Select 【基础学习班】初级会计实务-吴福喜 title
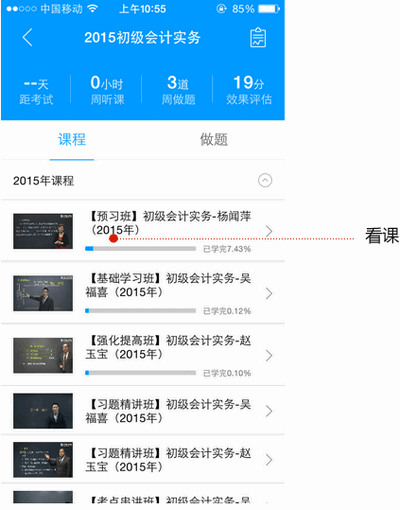The image size is (400, 510). pos(168,285)
